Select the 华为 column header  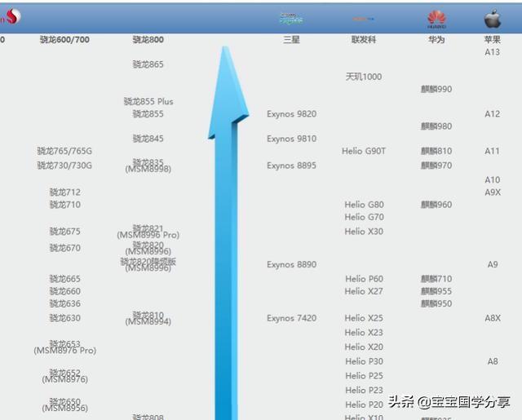point(436,40)
